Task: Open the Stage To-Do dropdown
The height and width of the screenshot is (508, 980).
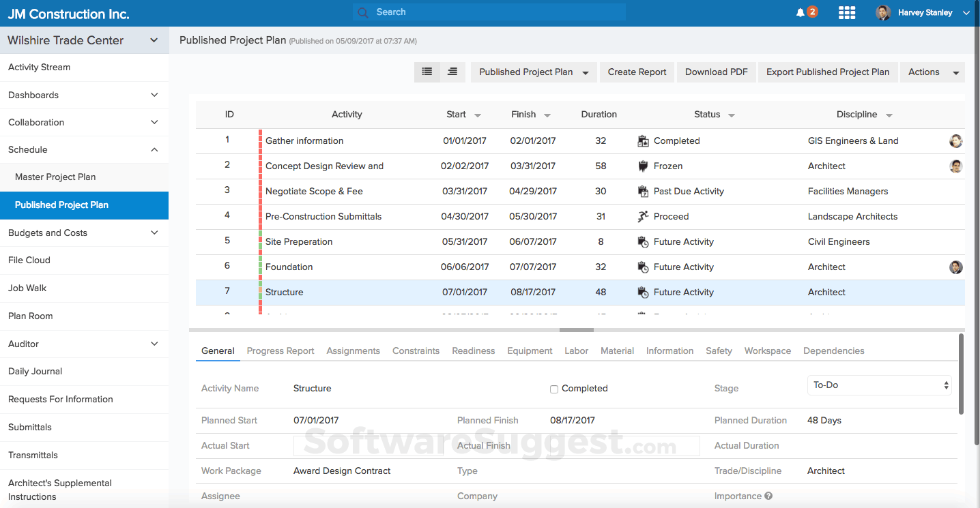Action: pos(880,385)
